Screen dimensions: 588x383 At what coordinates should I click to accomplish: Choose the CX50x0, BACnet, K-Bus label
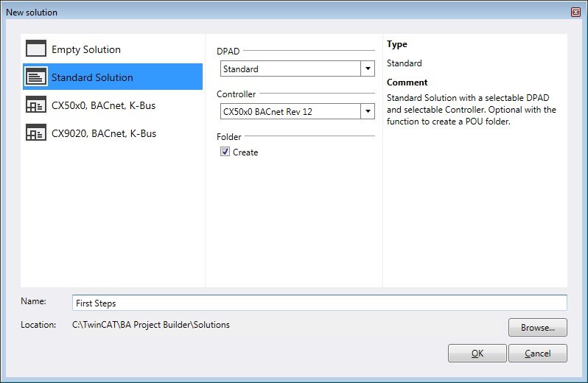(x=103, y=105)
